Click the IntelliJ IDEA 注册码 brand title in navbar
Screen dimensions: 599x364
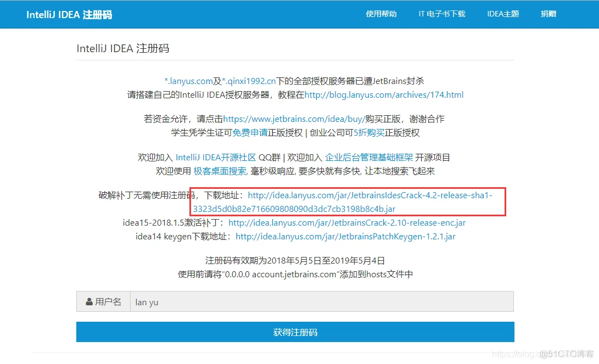point(69,14)
